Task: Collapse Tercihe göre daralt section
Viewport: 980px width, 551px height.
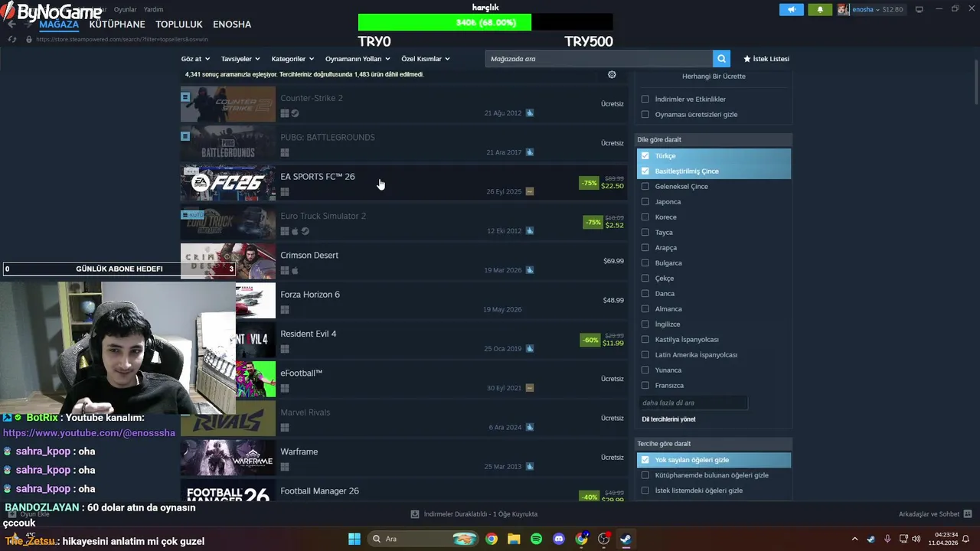Action: click(x=714, y=444)
